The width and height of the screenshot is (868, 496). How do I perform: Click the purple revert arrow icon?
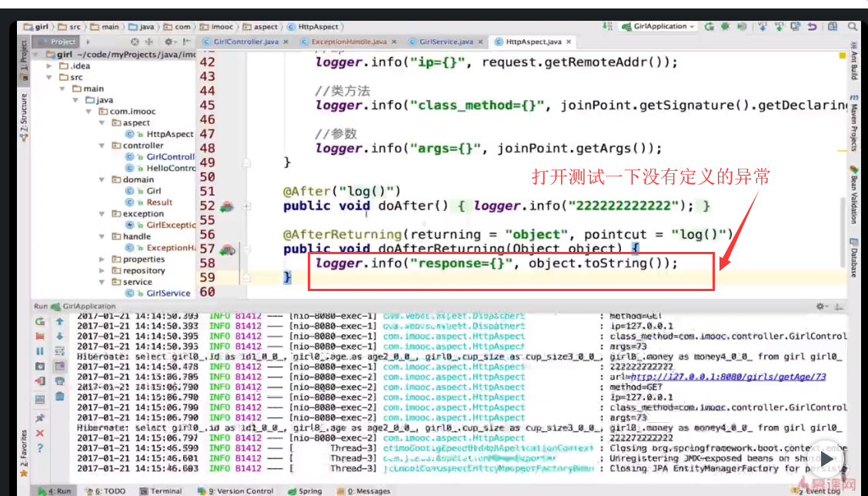(812, 27)
